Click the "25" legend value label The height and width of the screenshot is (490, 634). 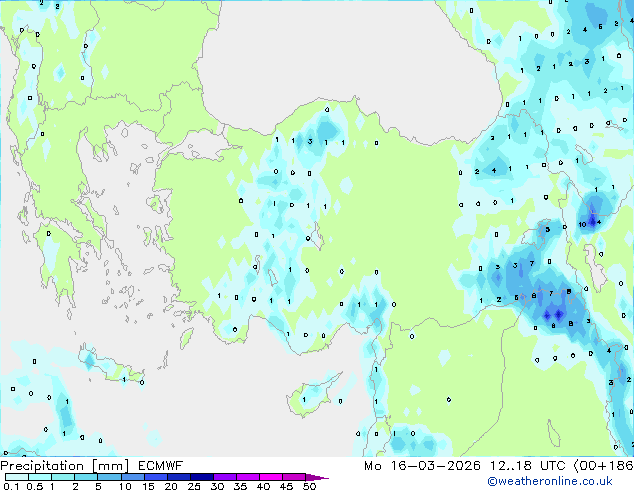pyautogui.click(x=194, y=486)
